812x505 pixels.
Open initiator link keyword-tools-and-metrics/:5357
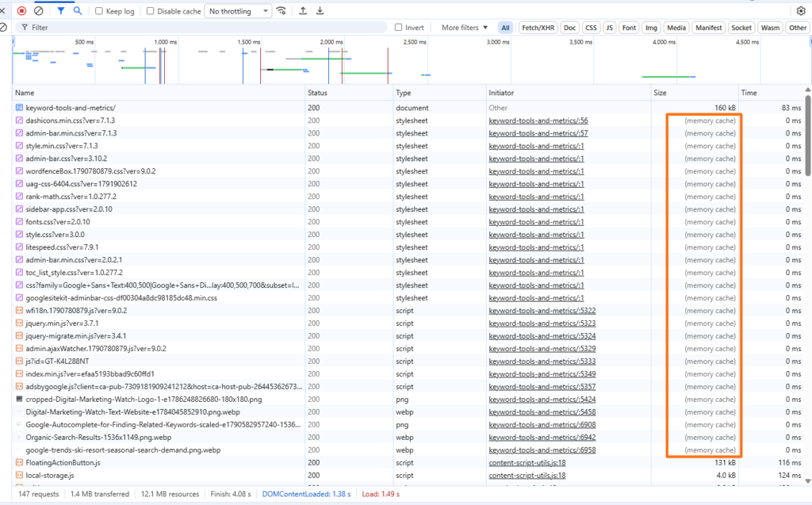click(542, 387)
